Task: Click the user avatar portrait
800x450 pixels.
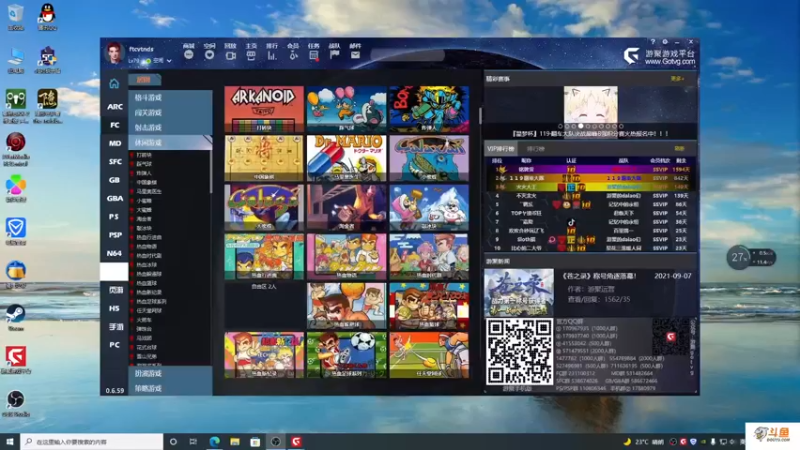Action: 114,54
